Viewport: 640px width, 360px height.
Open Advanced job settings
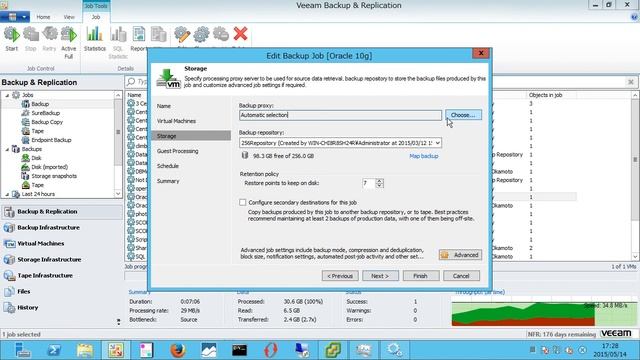tap(460, 255)
